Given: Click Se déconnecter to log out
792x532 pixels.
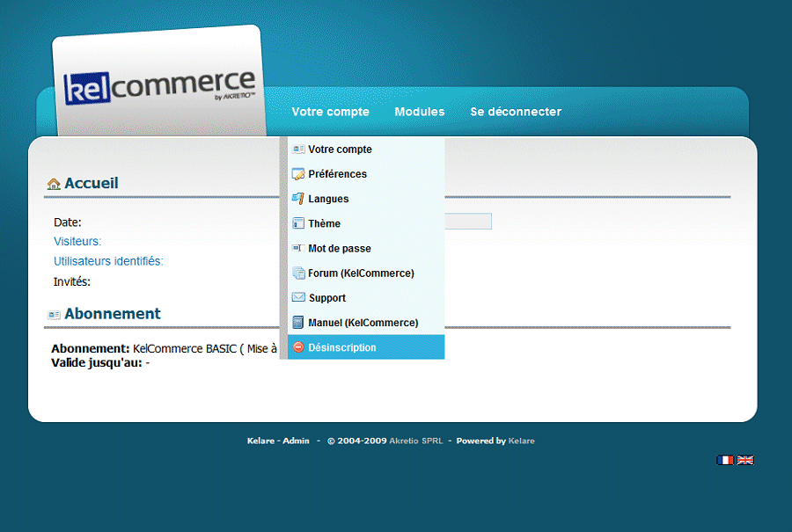Looking at the screenshot, I should [516, 112].
